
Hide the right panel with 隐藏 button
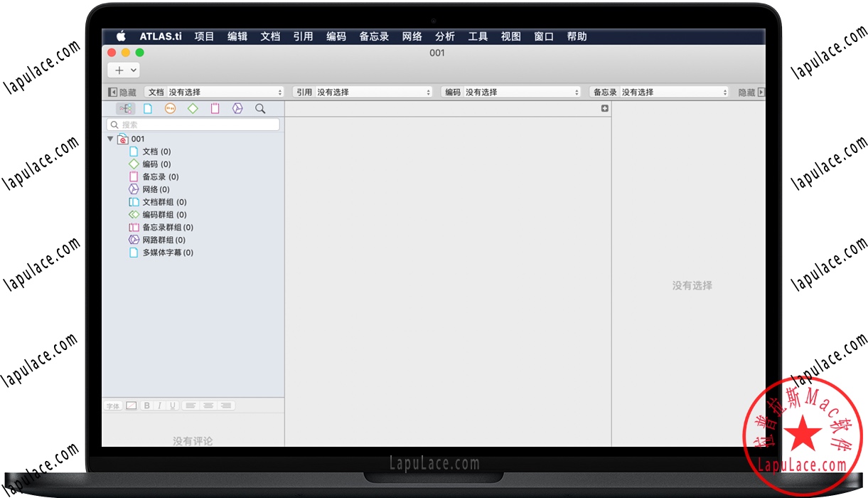tap(751, 92)
